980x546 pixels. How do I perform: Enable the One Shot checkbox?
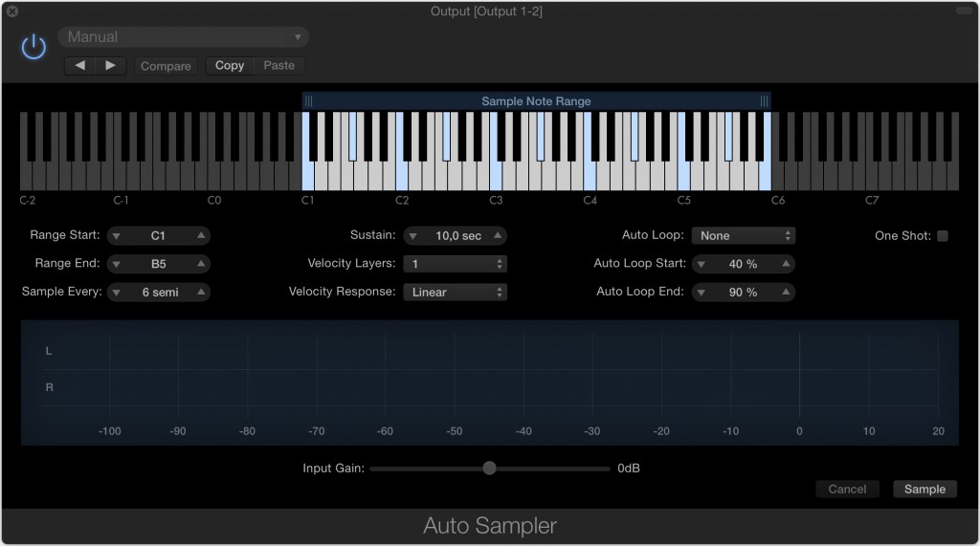pos(943,235)
